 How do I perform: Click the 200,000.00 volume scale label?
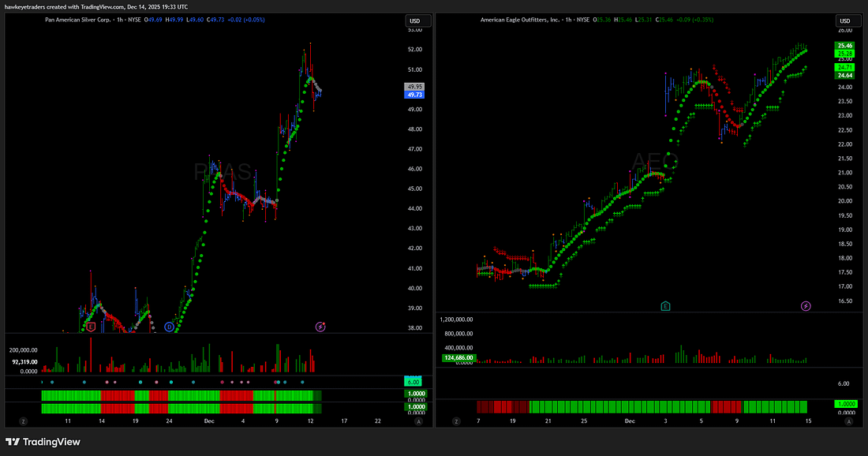coord(23,350)
